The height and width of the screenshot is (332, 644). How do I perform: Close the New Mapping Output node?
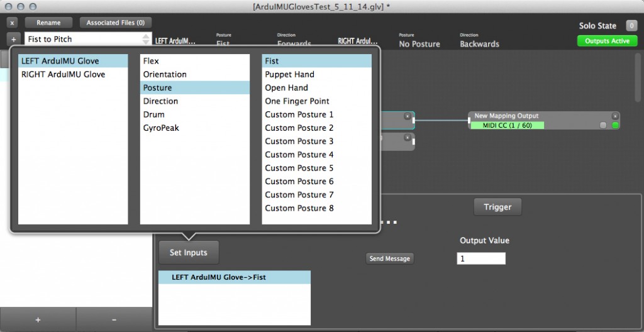click(615, 116)
